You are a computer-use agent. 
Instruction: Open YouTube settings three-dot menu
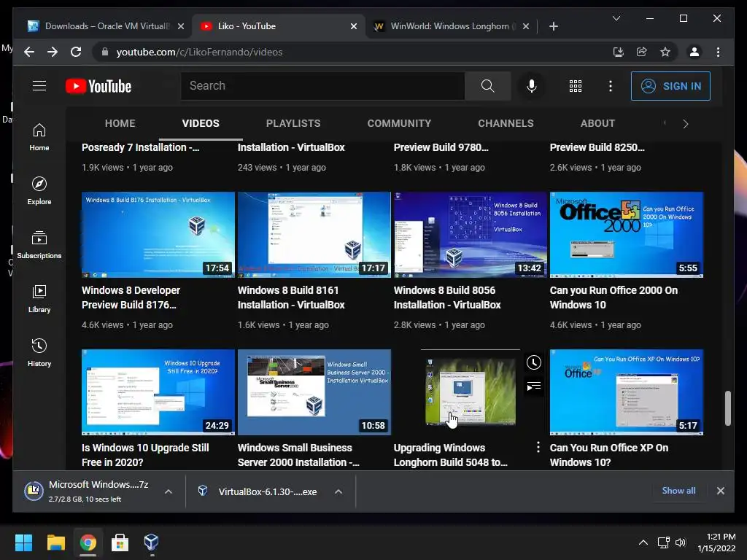click(x=611, y=86)
